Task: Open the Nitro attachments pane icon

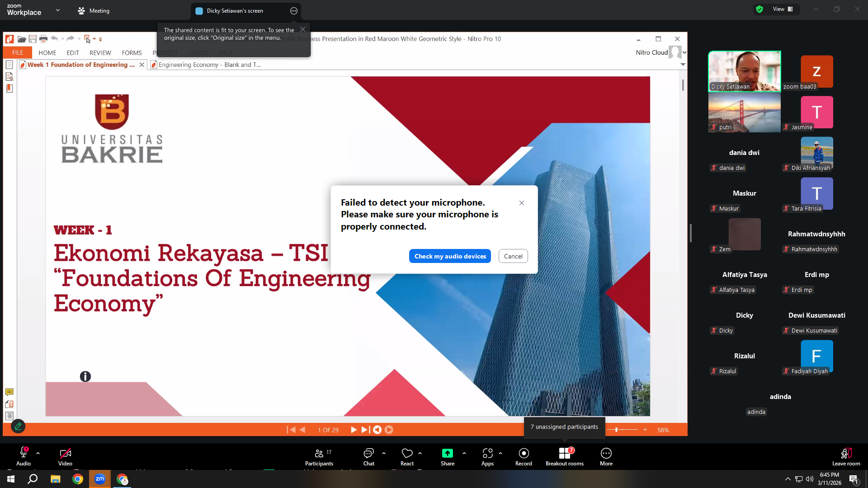Action: pos(9,404)
